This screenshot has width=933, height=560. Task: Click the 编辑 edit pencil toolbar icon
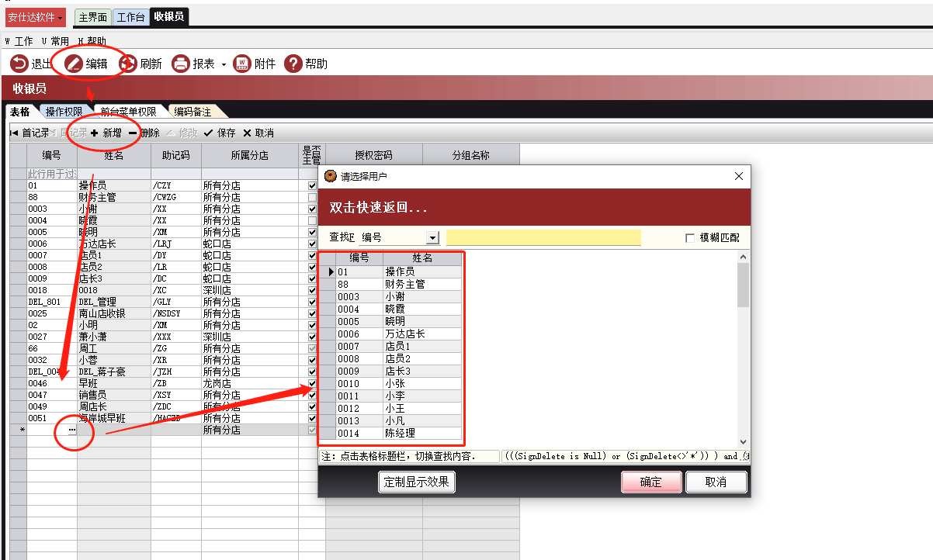click(74, 64)
